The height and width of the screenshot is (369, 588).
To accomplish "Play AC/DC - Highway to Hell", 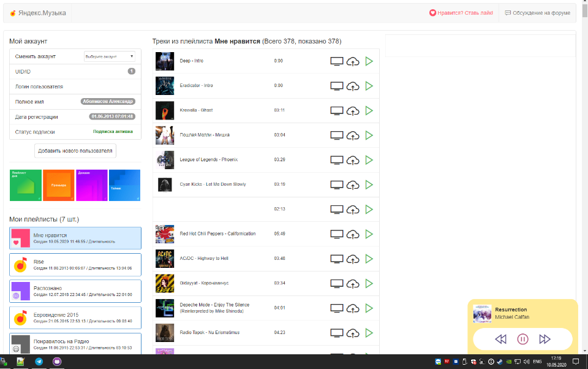I will click(x=369, y=259).
